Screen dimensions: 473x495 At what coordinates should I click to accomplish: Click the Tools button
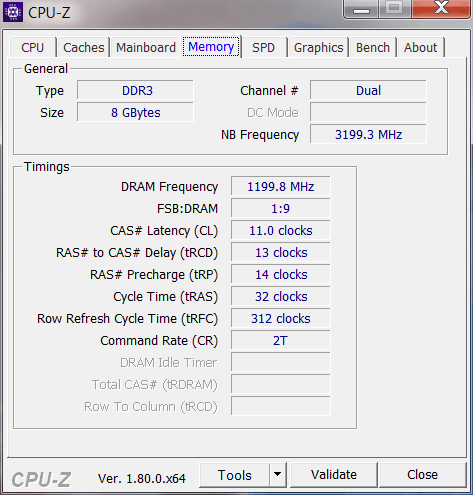pyautogui.click(x=234, y=475)
